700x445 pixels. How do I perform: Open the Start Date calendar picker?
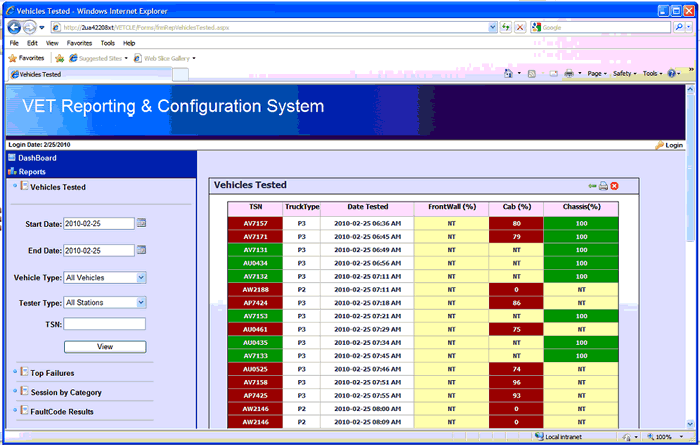pyautogui.click(x=141, y=223)
